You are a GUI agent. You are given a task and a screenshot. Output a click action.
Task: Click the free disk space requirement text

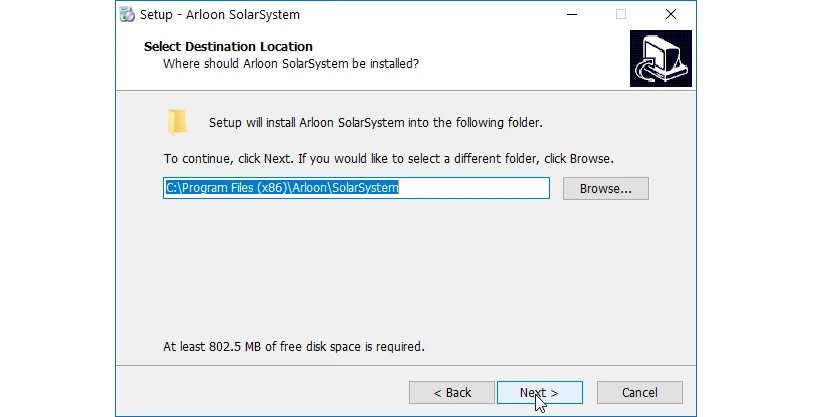294,347
